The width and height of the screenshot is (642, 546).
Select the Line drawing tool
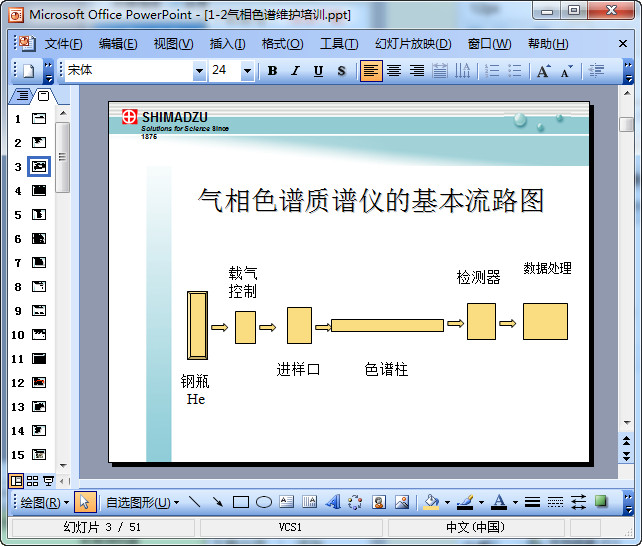pos(195,502)
